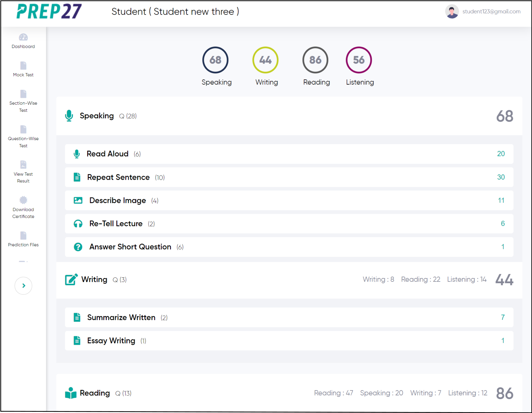Screen dimensions: 532x413
Task: Click the Writing section pencil icon
Action: coord(71,280)
